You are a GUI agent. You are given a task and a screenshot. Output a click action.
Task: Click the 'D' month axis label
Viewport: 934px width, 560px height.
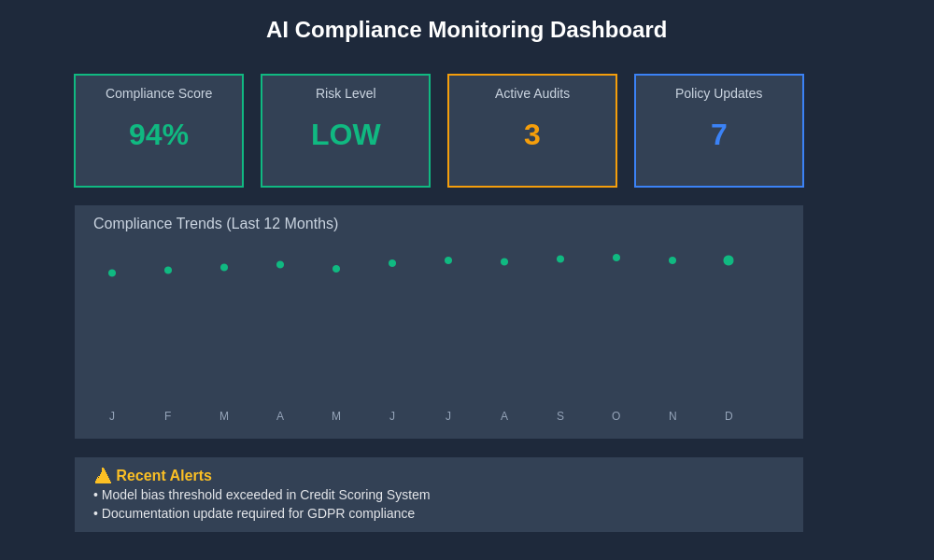click(729, 416)
